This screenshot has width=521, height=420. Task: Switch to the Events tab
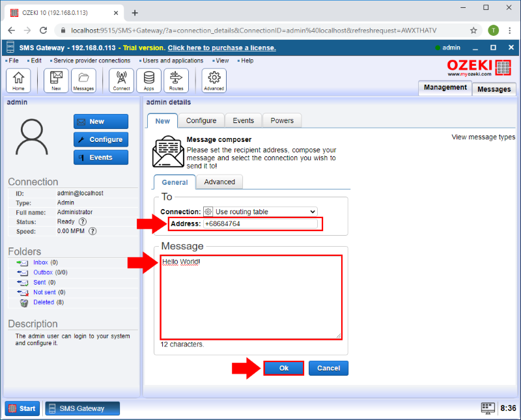tap(243, 120)
